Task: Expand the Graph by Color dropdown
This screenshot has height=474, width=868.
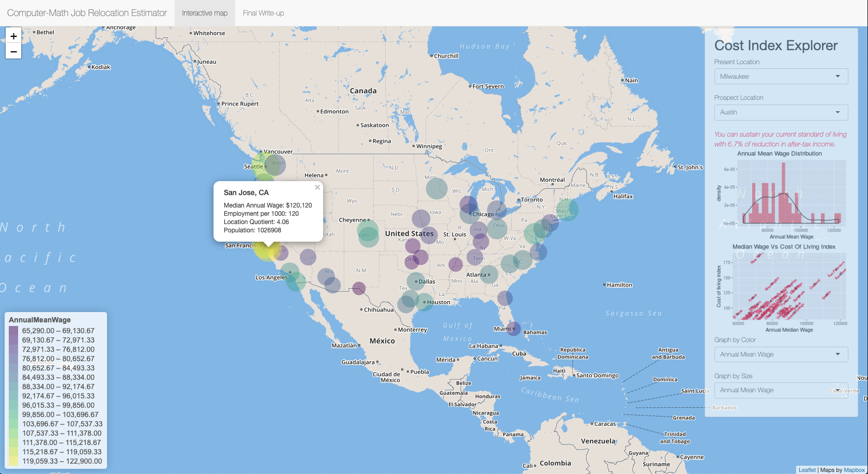Action: (x=781, y=354)
